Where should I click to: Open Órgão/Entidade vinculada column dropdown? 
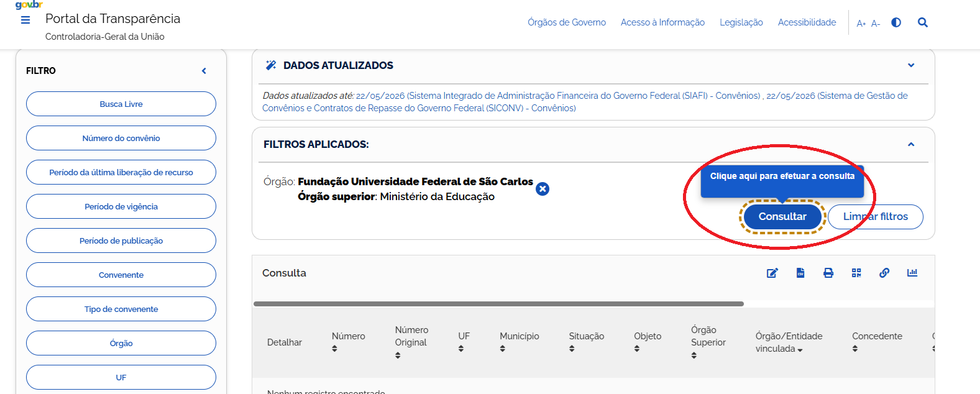tap(800, 350)
